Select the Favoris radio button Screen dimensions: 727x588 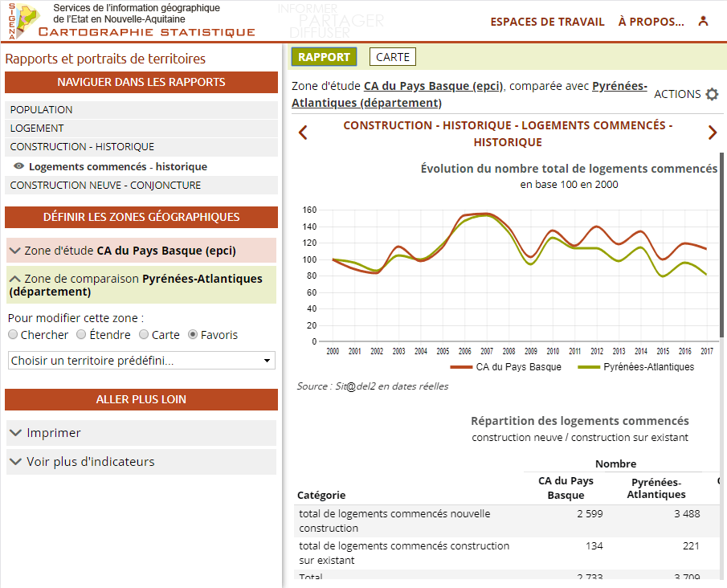coord(193,334)
